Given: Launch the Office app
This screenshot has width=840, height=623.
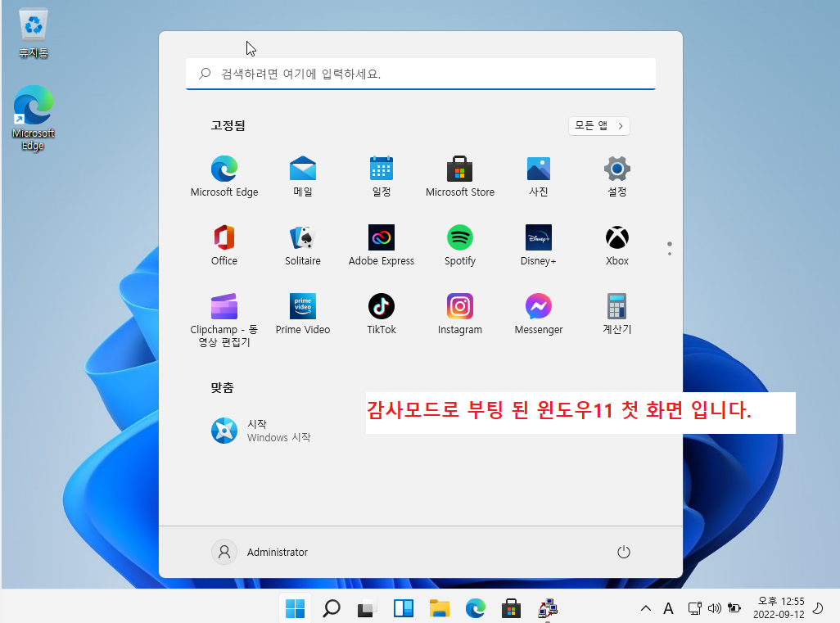Looking at the screenshot, I should click(x=224, y=246).
